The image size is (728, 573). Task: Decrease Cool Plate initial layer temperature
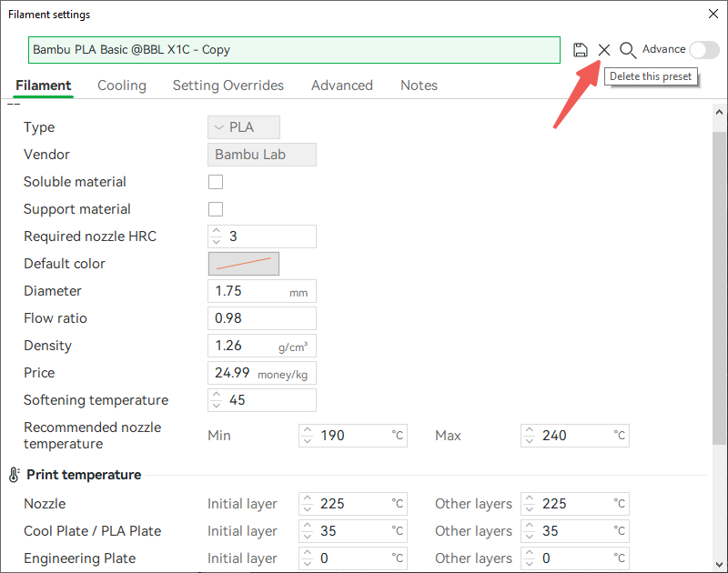pos(308,537)
